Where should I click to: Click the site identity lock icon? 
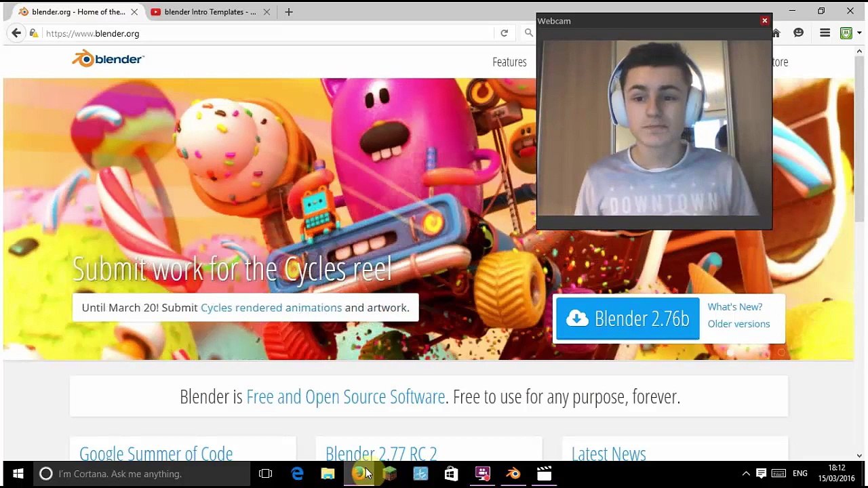pyautogui.click(x=34, y=33)
